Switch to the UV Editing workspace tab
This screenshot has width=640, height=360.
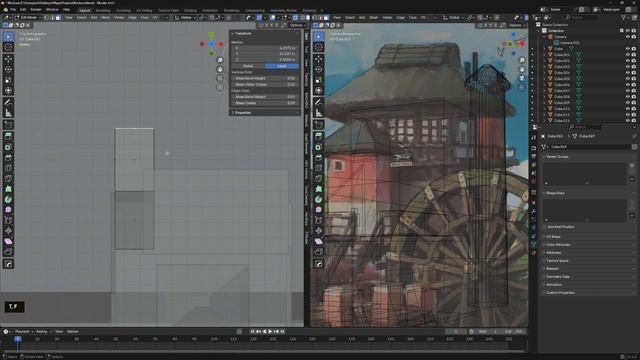(x=144, y=11)
